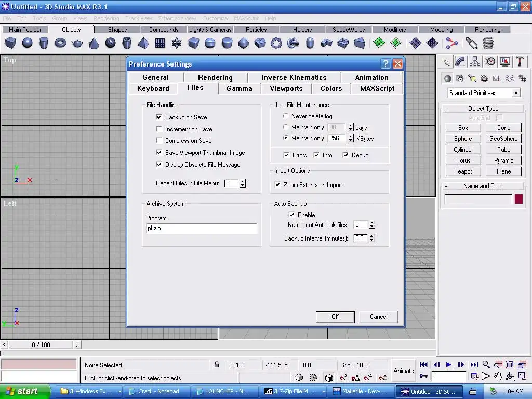Select Maintain only days radio button

coord(286,127)
